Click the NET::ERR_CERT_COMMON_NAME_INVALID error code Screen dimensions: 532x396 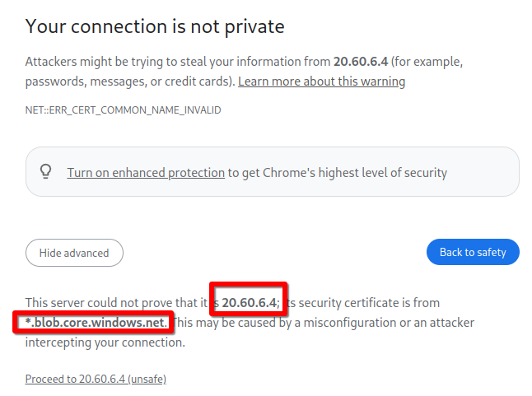124,110
